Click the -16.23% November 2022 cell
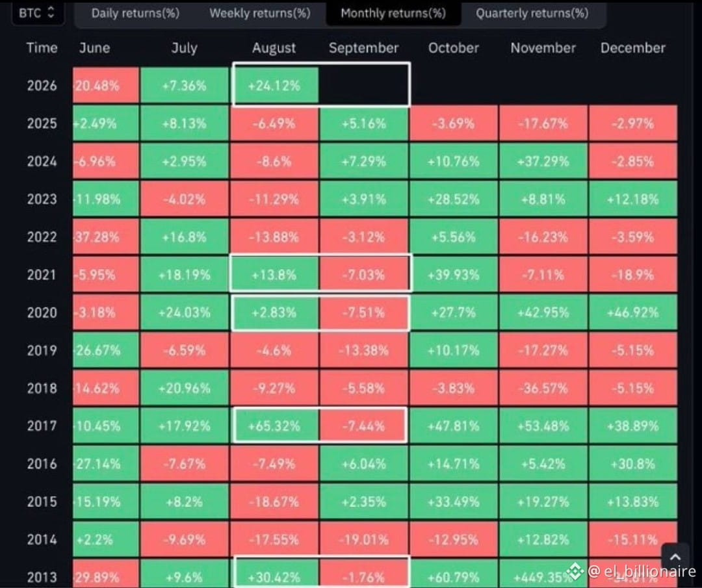 click(x=543, y=236)
